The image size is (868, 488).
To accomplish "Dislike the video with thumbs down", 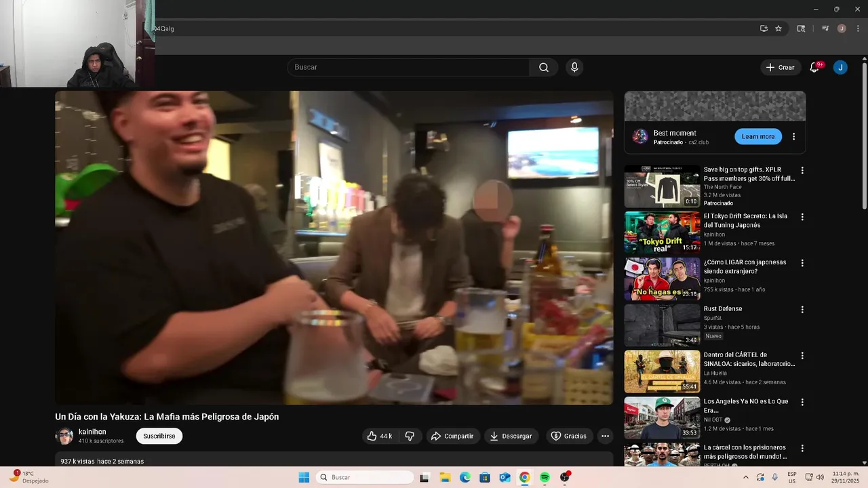I will click(x=410, y=436).
